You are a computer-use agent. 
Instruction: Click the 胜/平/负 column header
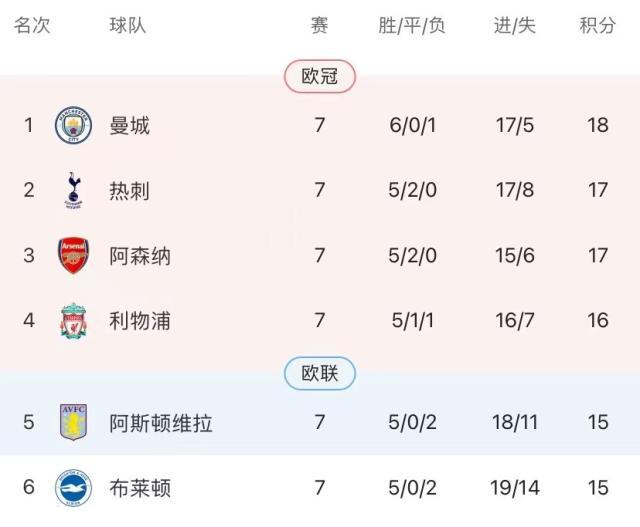tap(412, 26)
